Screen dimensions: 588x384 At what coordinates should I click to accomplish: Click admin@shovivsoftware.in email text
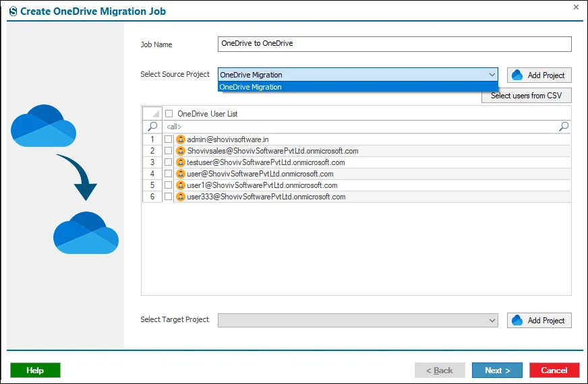tap(228, 139)
